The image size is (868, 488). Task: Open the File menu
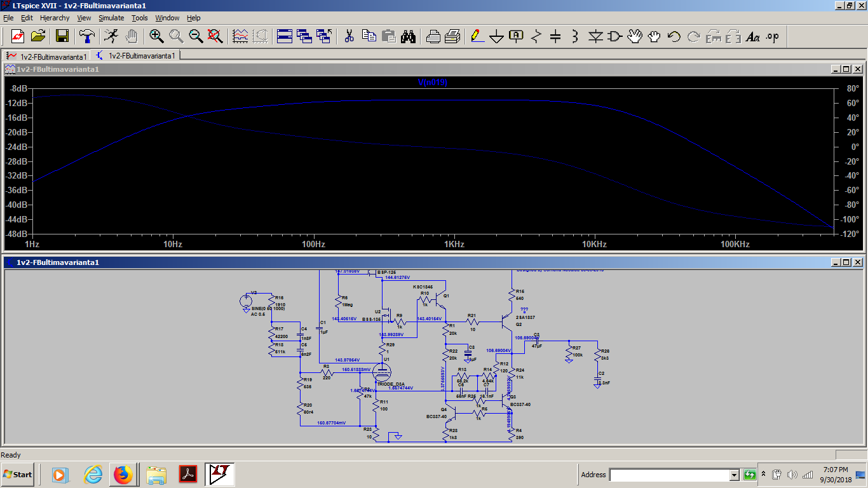(8, 18)
